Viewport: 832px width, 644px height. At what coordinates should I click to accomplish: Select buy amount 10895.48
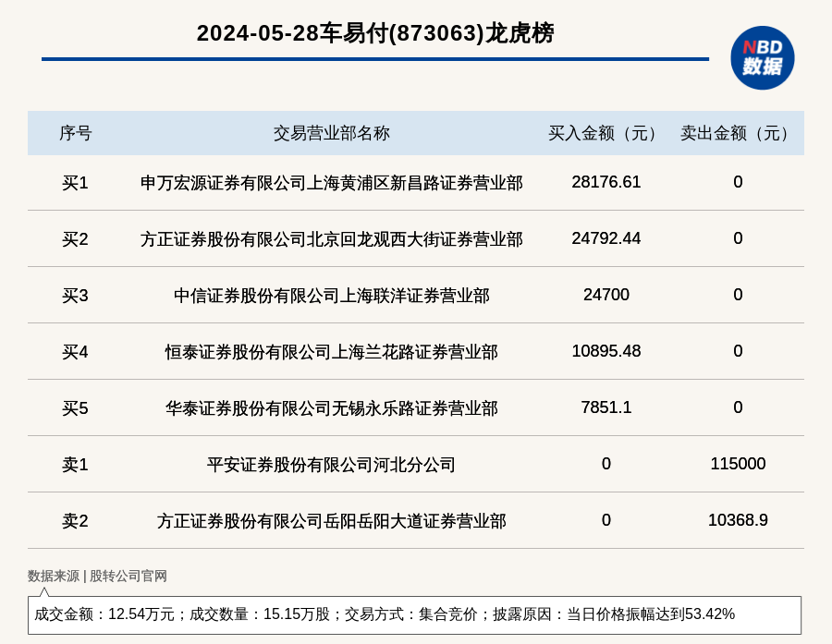[606, 351]
